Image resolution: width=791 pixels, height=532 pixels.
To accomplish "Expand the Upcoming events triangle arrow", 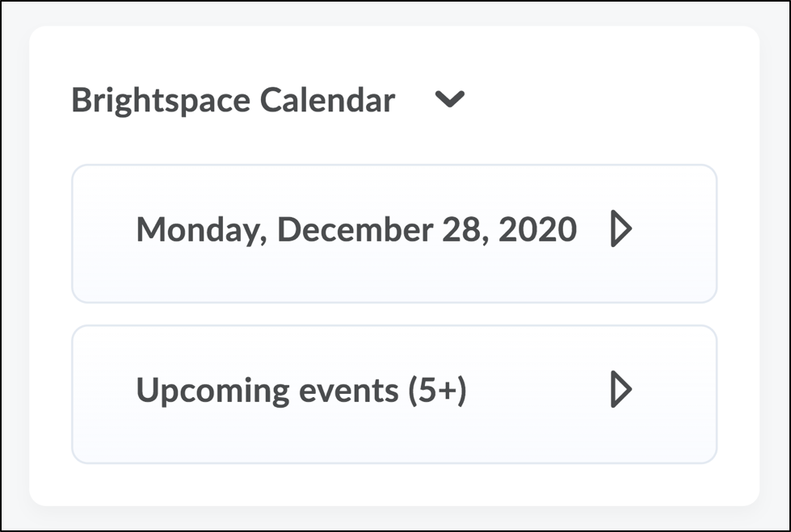I will click(620, 391).
